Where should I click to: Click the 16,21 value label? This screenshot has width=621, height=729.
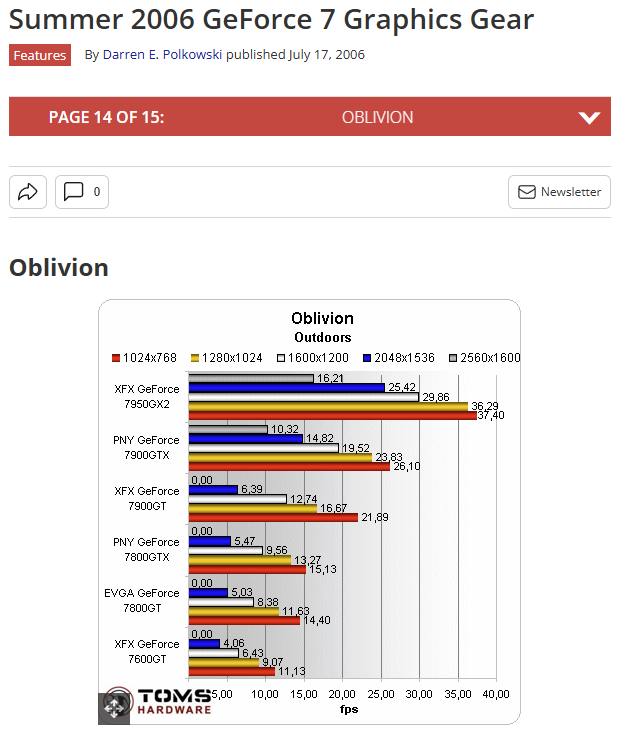pos(330,378)
